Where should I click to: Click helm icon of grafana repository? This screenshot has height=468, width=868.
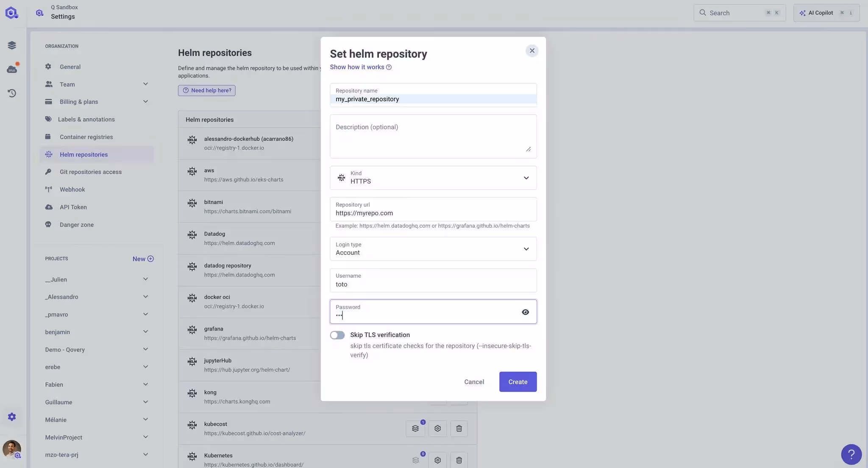(x=192, y=330)
